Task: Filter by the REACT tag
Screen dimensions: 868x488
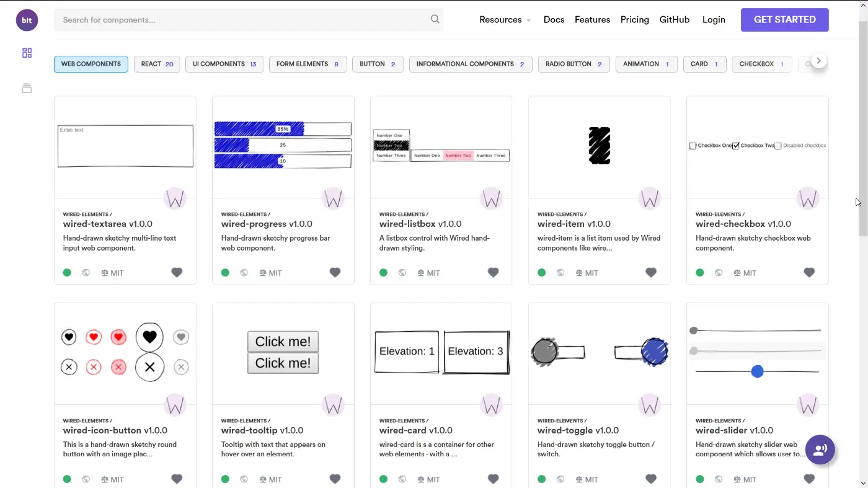Action: coord(157,64)
